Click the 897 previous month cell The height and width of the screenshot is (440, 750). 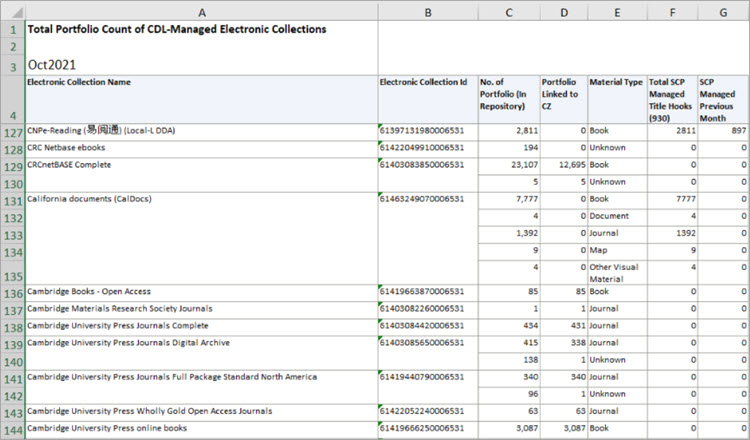(723, 132)
